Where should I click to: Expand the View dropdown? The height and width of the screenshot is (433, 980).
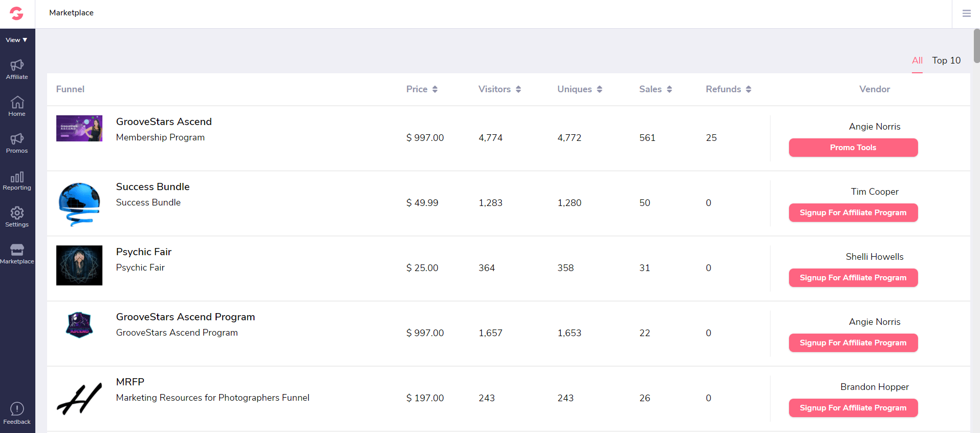tap(16, 40)
